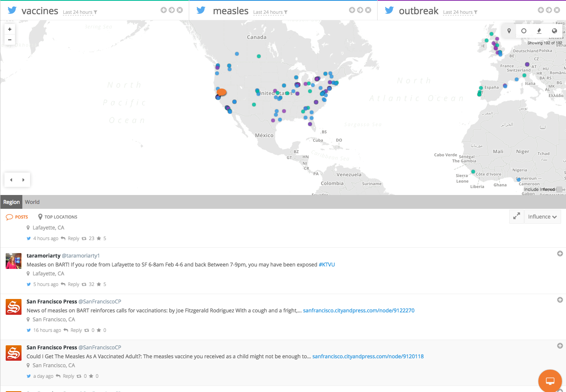Remove the vaccines stream with its X icon
Screen dimensions: 566x392
tap(180, 10)
